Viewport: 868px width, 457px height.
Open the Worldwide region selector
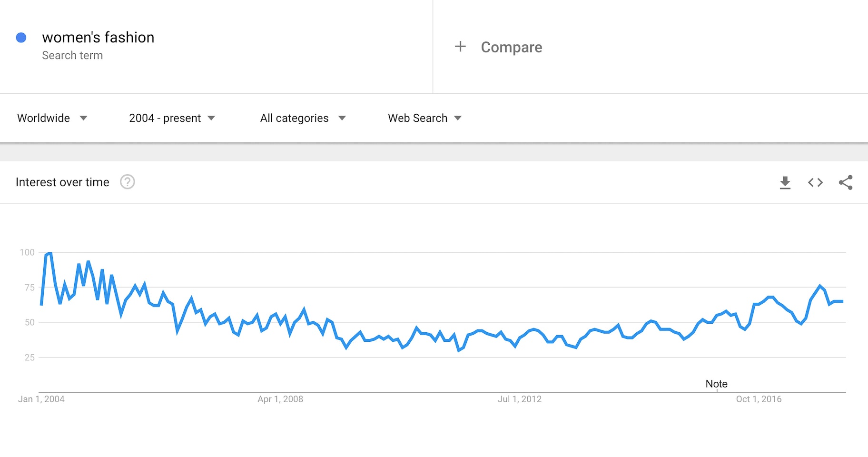[43, 118]
